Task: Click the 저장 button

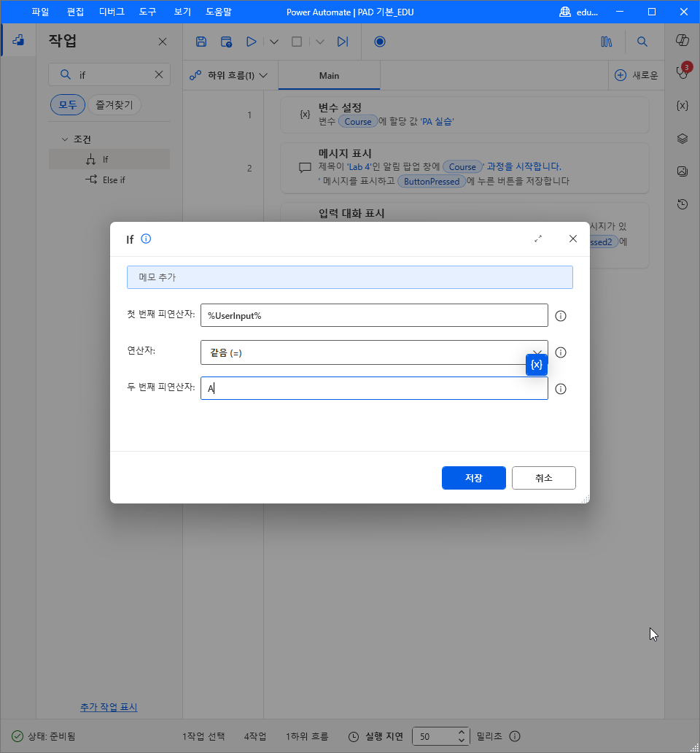Action: click(x=473, y=478)
